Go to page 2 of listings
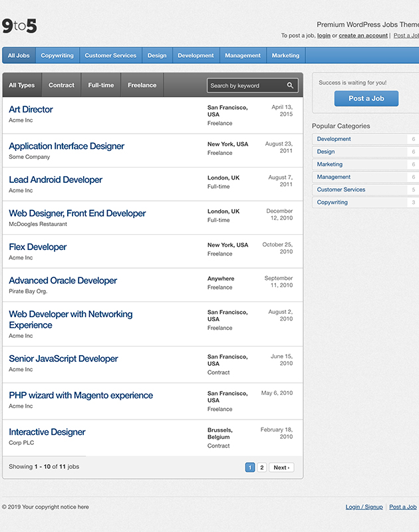The height and width of the screenshot is (532, 419). 263,467
